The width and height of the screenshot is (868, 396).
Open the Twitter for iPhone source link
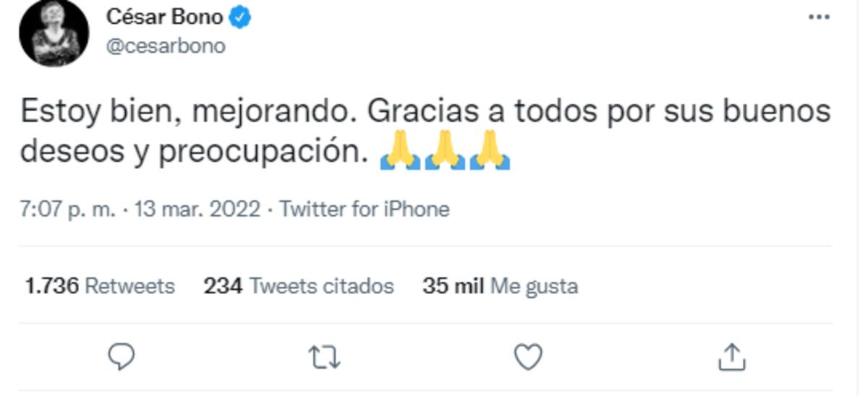pos(365,210)
